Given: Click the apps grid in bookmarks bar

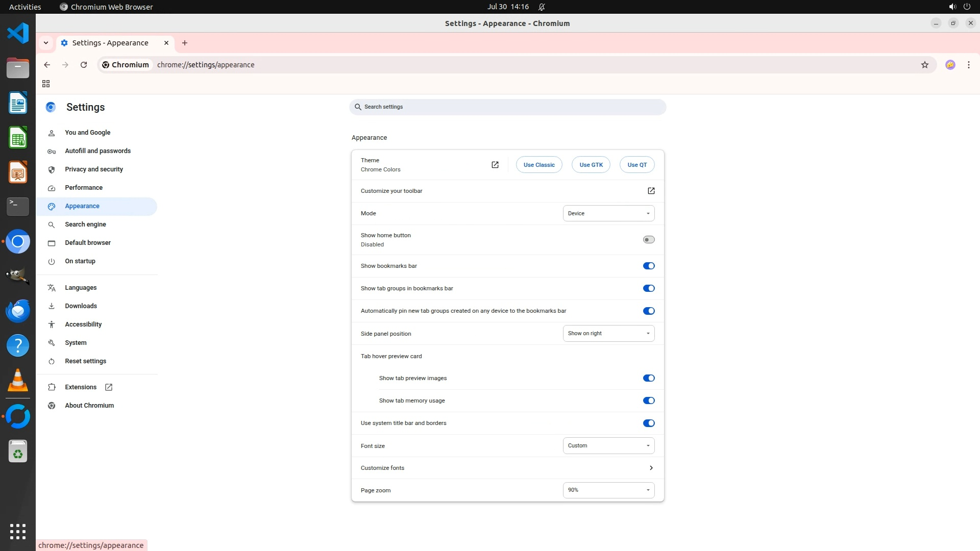Looking at the screenshot, I should tap(46, 84).
